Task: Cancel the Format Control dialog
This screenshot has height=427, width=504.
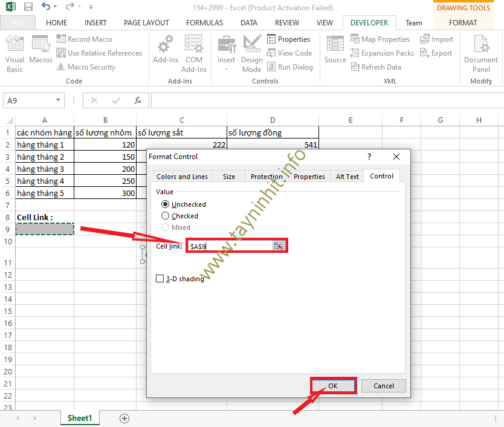Action: pos(383,386)
